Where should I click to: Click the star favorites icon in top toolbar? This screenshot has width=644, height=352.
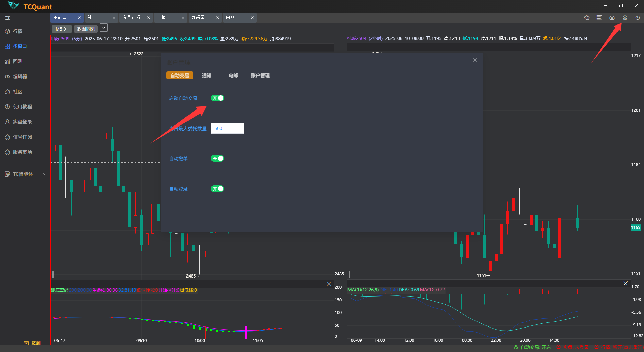coord(586,18)
